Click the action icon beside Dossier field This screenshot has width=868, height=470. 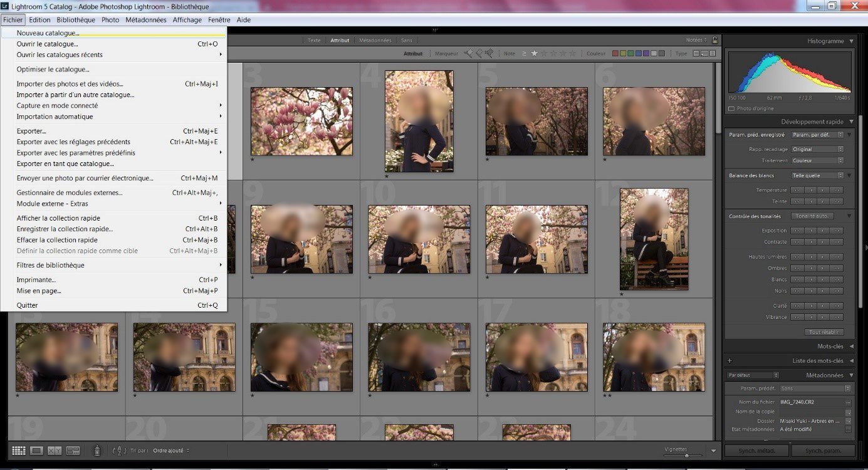click(848, 421)
